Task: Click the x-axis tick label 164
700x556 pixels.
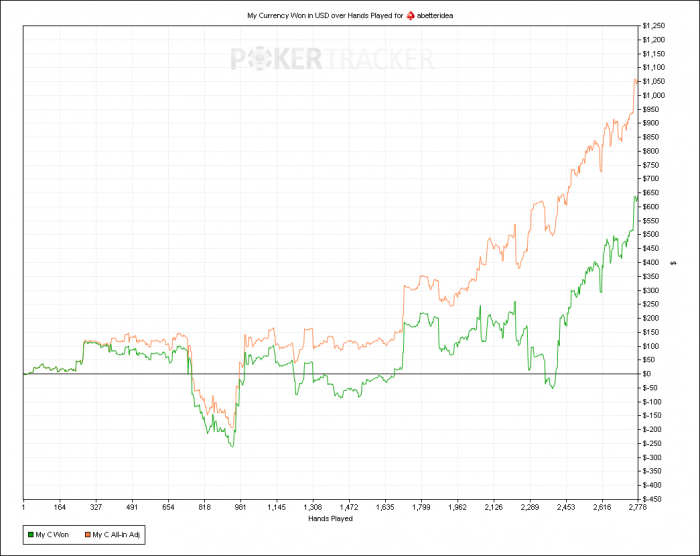Action: coord(59,507)
